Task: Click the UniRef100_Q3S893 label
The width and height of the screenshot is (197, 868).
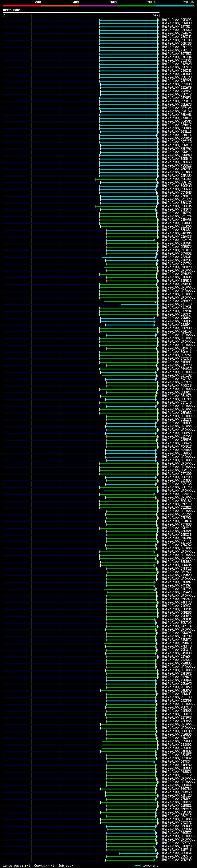Action: click(x=176, y=741)
